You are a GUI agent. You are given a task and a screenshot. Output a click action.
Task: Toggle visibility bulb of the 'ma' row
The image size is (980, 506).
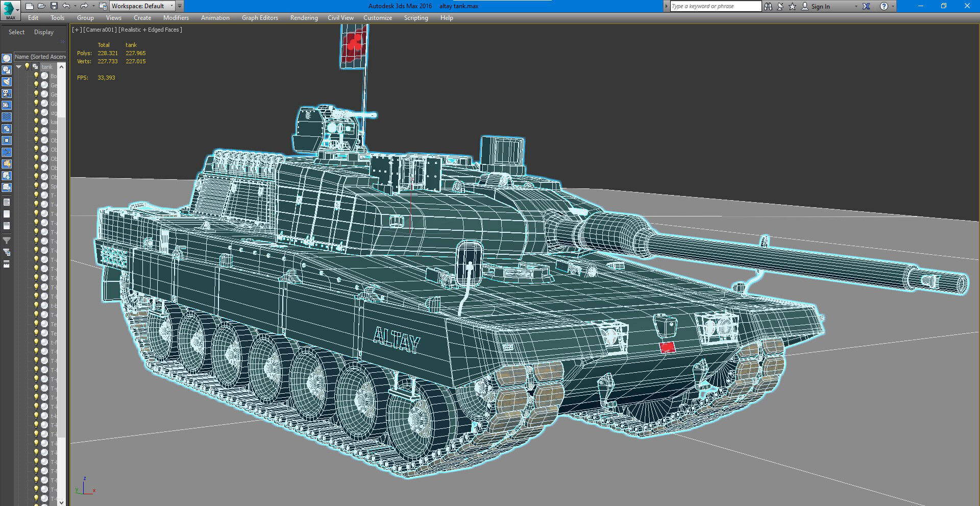[x=36, y=131]
